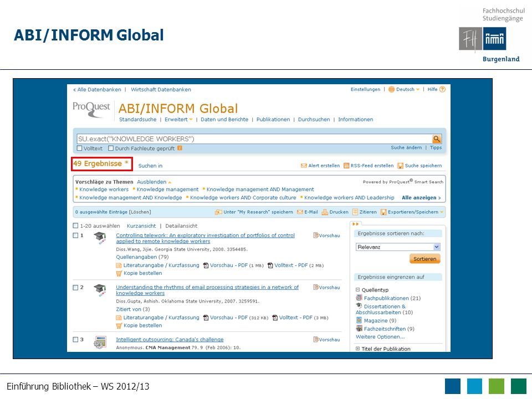The image size is (532, 399).
Task: Click the peer-reviewed info icon
Action: tap(180, 149)
